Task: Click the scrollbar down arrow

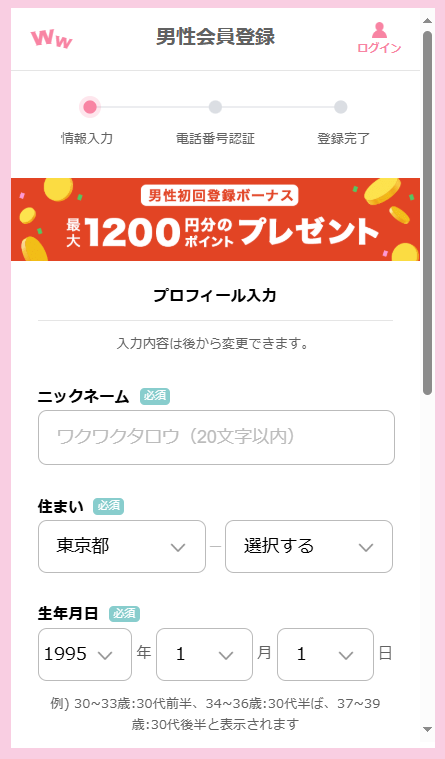Action: coord(427,729)
